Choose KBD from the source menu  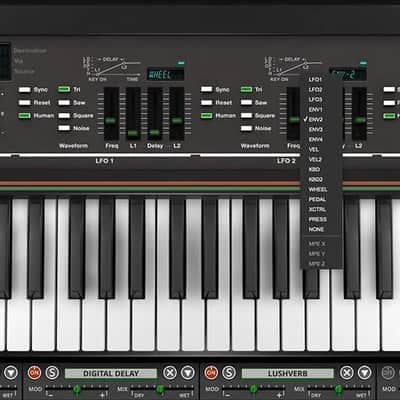tap(322, 169)
